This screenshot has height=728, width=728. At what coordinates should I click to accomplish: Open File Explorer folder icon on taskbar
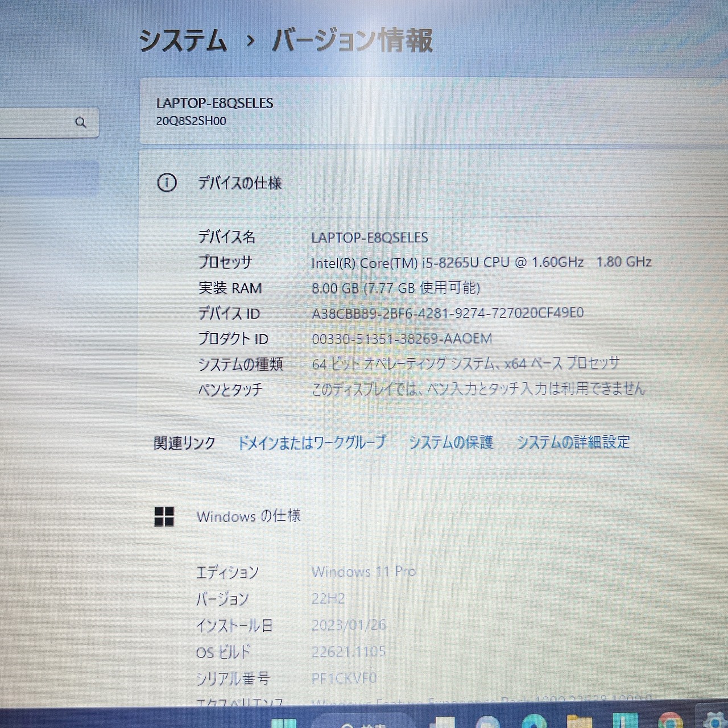pos(580,722)
